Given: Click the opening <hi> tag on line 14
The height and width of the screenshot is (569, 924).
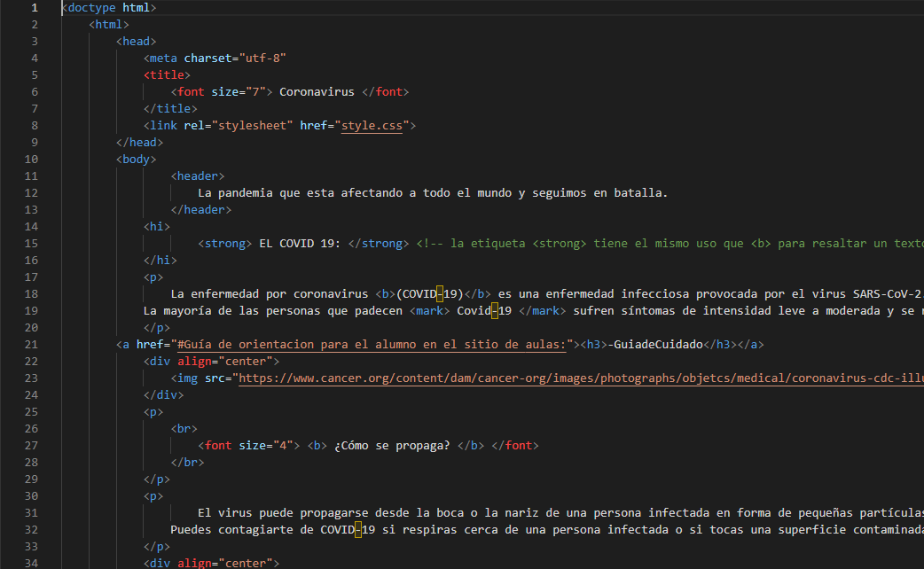Looking at the screenshot, I should pos(157,227).
